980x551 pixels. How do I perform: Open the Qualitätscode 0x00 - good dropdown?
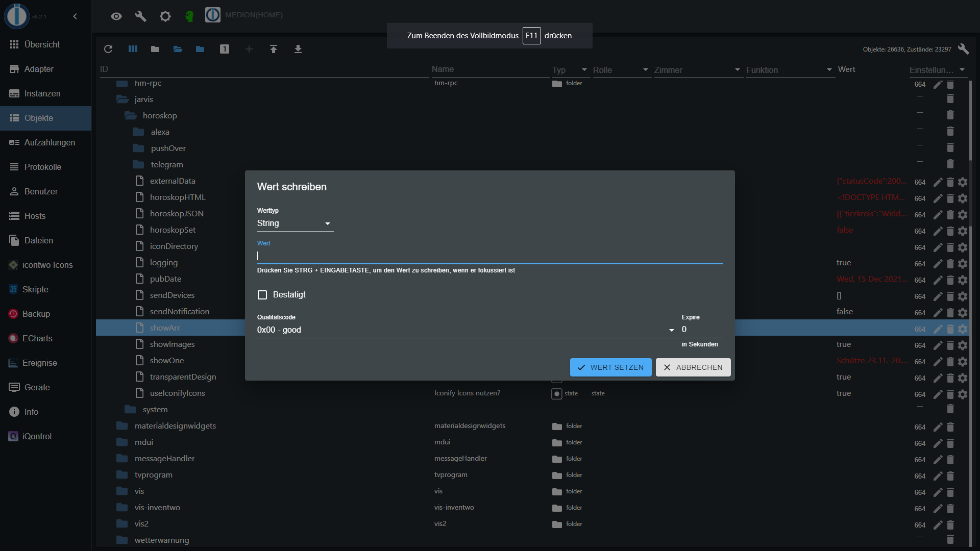click(x=467, y=330)
